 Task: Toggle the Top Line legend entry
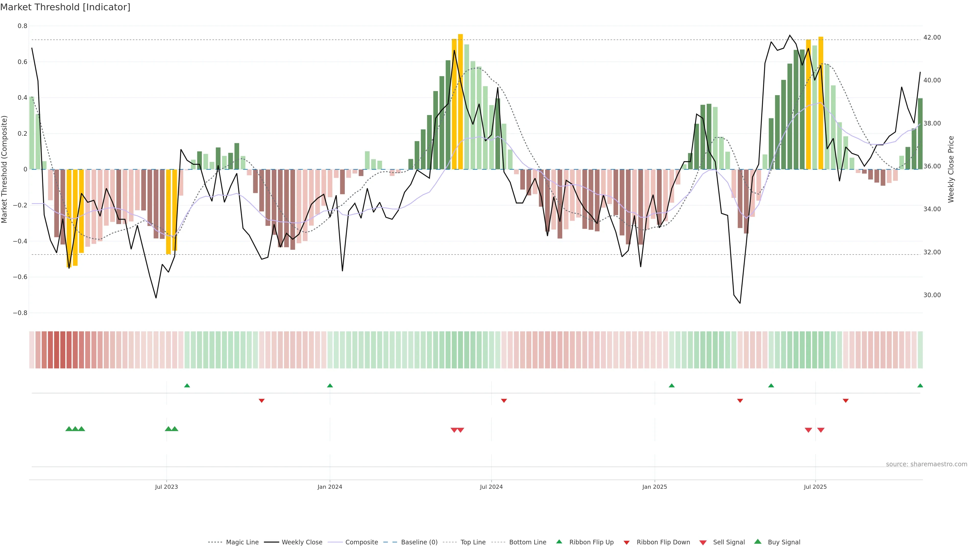[473, 542]
